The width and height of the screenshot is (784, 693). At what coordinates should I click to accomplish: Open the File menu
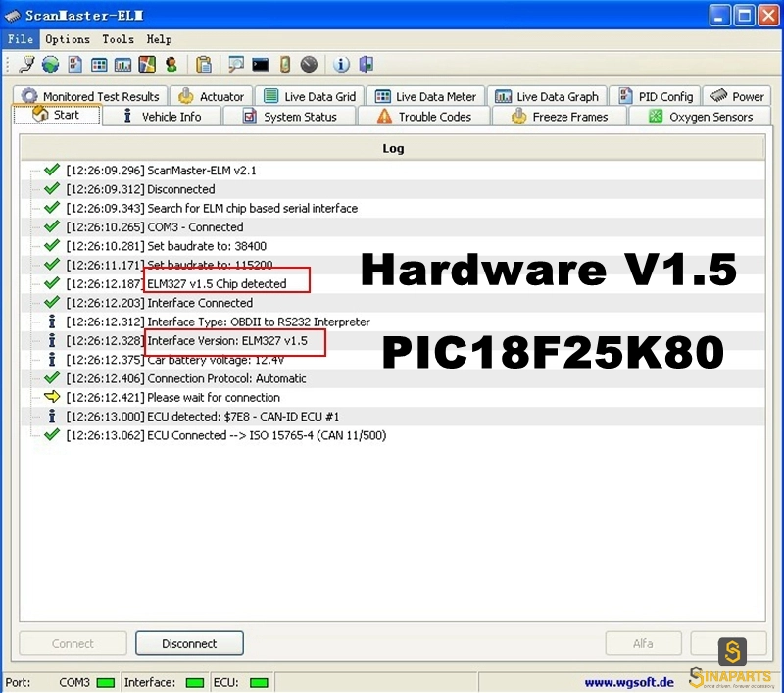pos(21,39)
